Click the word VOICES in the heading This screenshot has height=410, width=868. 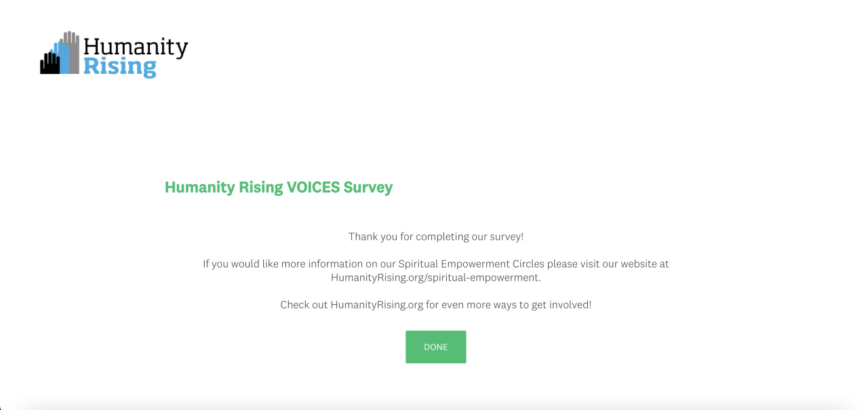pos(313,187)
